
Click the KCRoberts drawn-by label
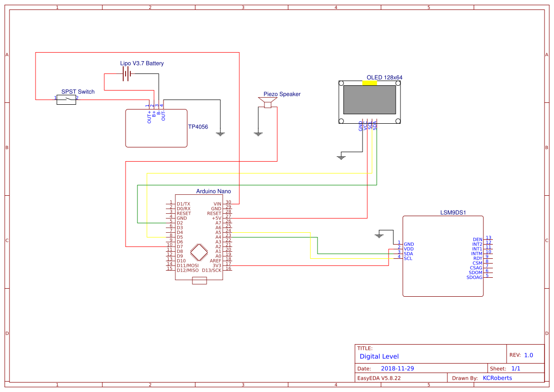(497, 378)
